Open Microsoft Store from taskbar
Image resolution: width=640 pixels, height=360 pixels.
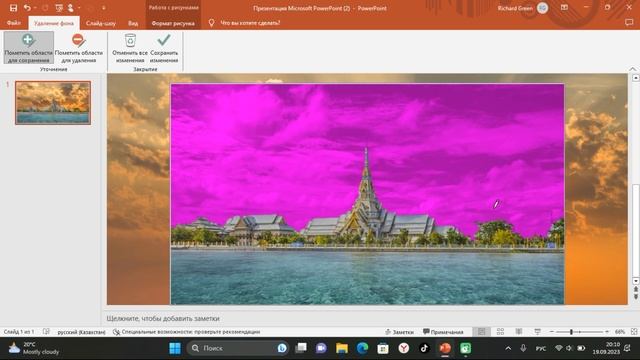(383, 348)
